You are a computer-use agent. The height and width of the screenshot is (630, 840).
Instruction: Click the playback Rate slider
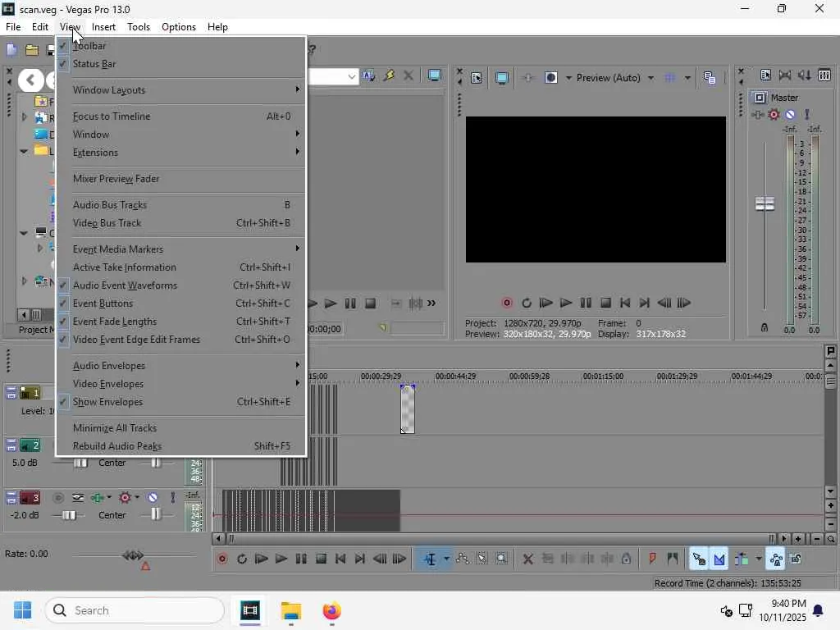click(133, 555)
